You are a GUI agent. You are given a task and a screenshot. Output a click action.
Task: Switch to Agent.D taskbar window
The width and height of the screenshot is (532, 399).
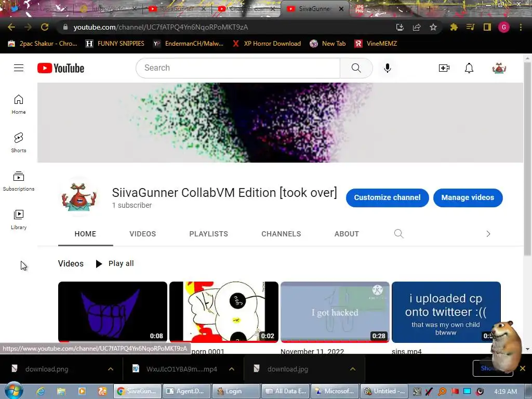click(187, 391)
